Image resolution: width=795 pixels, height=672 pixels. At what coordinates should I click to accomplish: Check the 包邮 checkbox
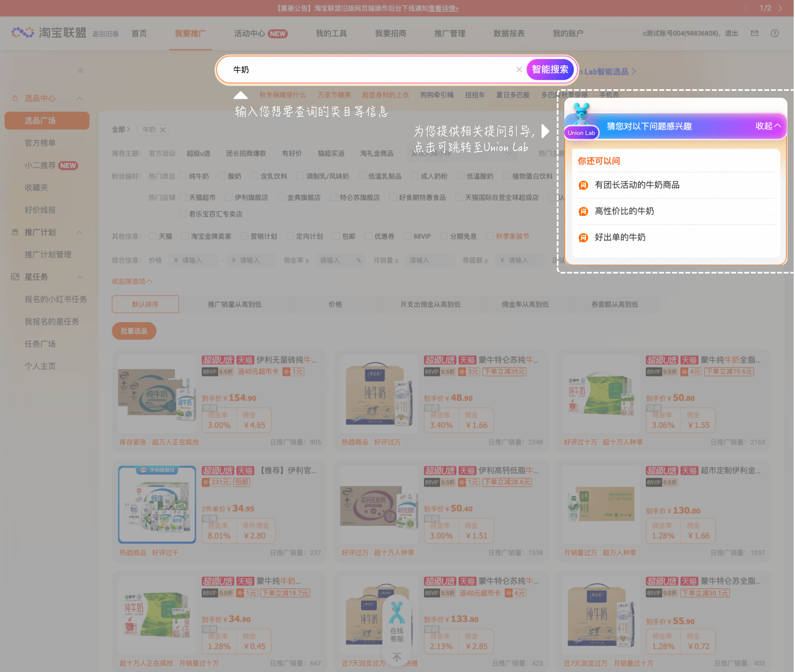(336, 236)
